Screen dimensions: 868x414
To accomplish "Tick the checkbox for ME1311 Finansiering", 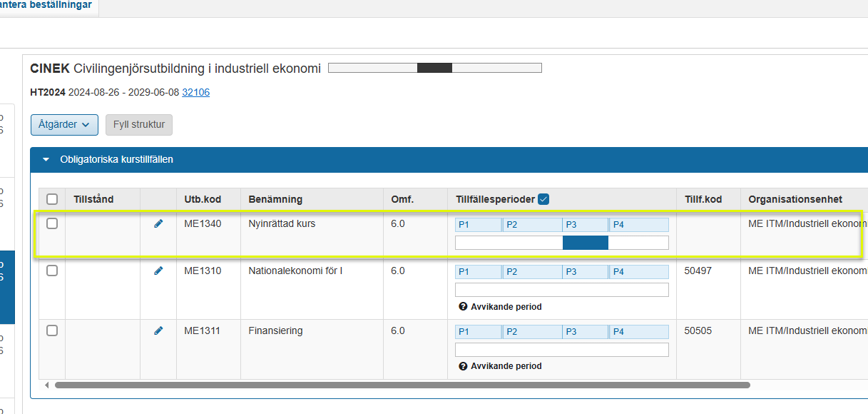I will pos(52,330).
